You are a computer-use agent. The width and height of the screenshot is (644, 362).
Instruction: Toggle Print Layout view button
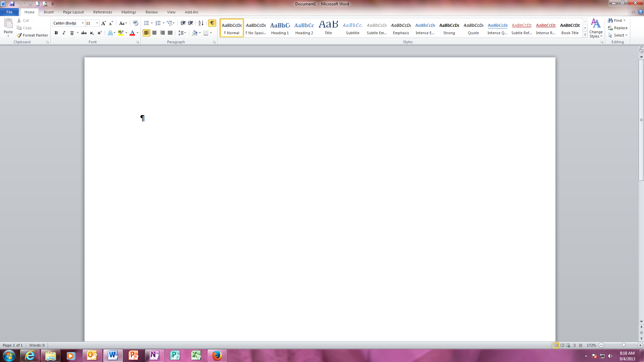(556, 345)
